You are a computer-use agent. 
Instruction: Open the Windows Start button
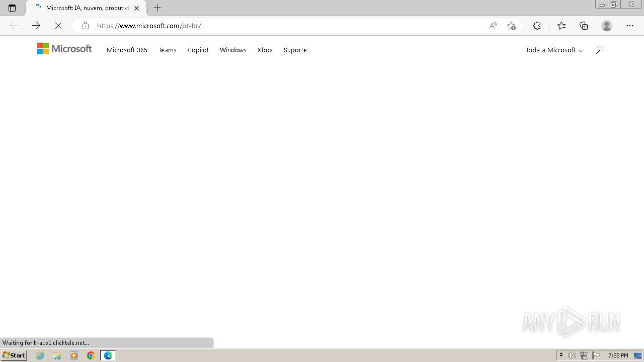coord(14,355)
